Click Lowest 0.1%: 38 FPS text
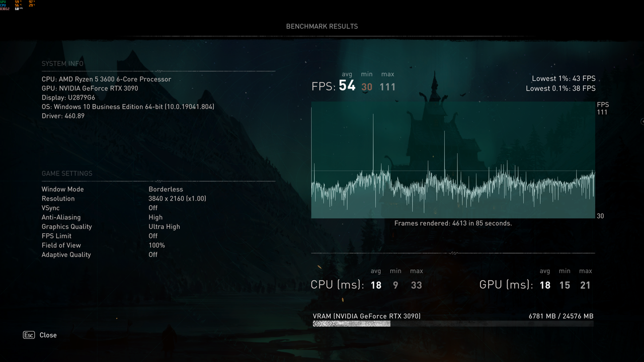Viewport: 644px width, 362px height. [x=560, y=88]
